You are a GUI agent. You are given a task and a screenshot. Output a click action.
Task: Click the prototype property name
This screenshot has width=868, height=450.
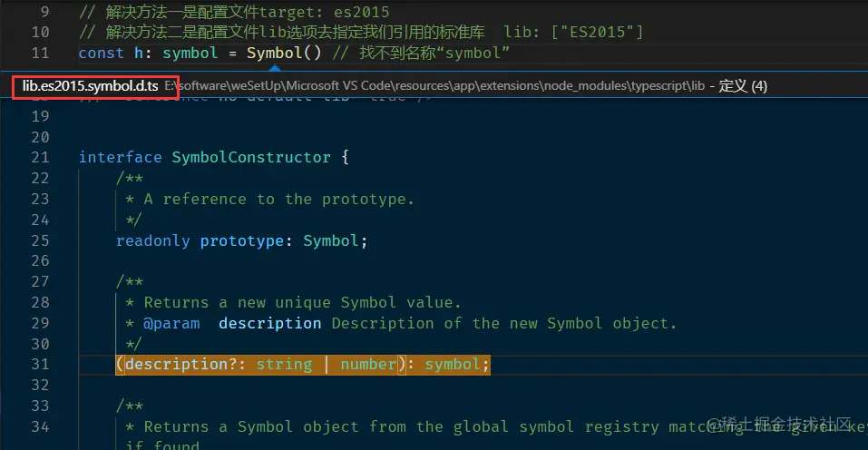pos(241,240)
